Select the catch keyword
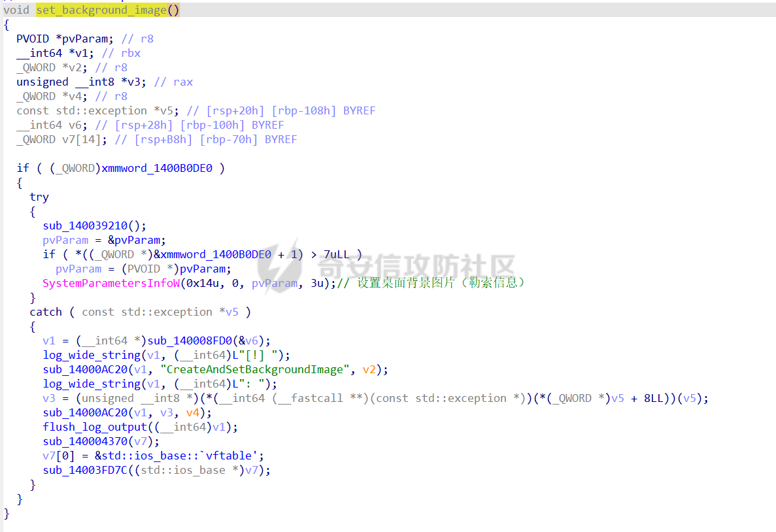This screenshot has height=532, width=776. pyautogui.click(x=46, y=312)
